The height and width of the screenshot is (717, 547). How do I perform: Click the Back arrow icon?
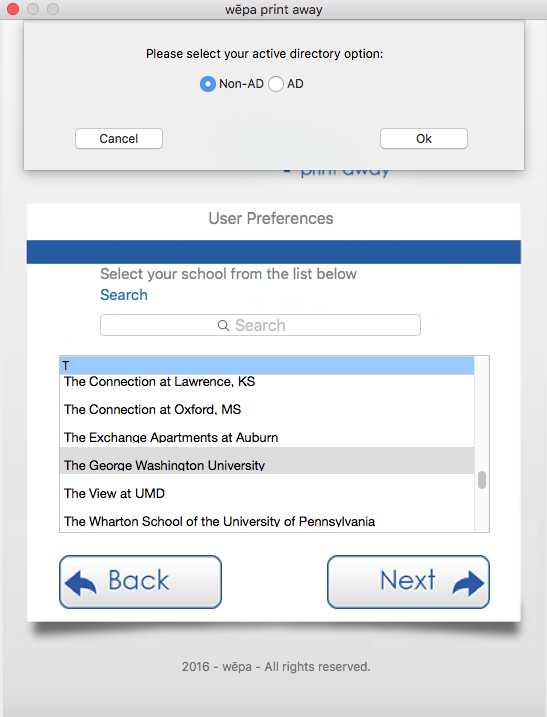point(81,583)
